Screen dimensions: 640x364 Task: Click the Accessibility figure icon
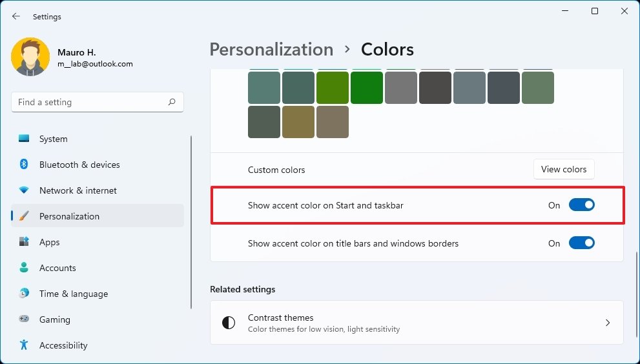pos(24,345)
